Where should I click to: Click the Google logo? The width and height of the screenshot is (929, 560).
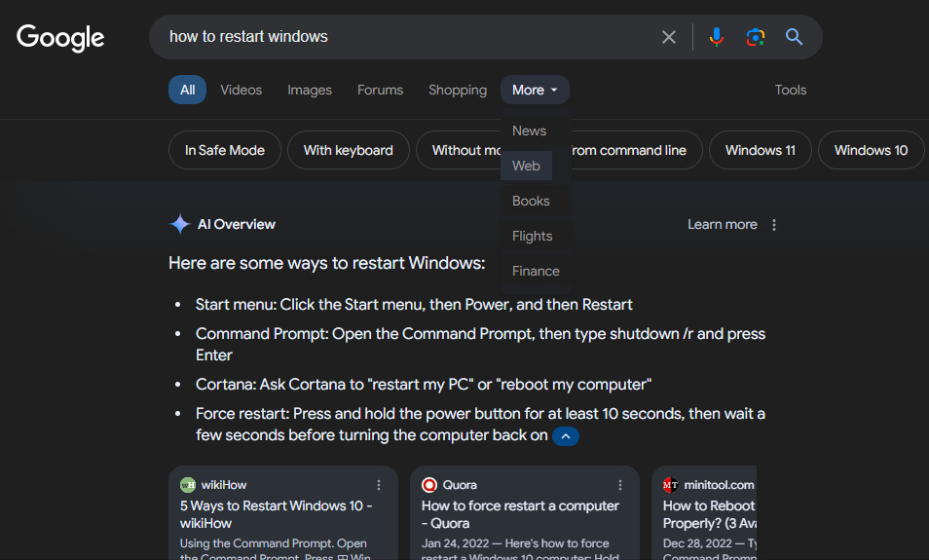tap(60, 38)
